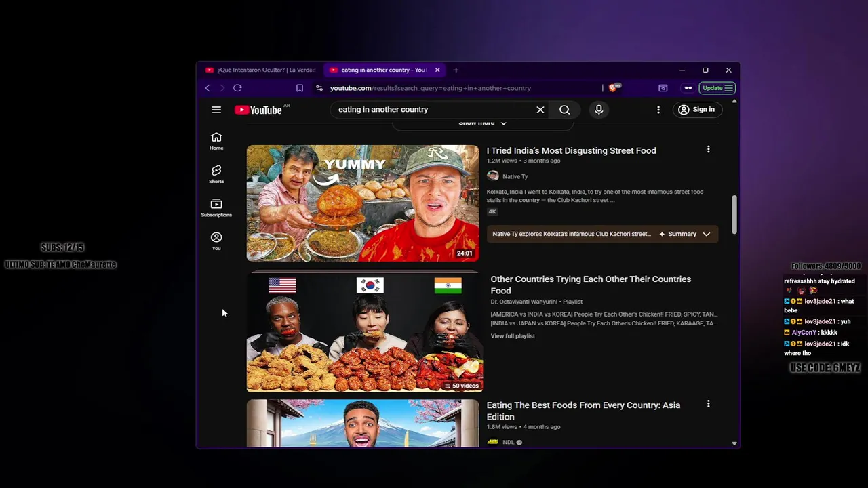Open NDL channel avatar
The image size is (868, 488).
[x=493, y=442]
